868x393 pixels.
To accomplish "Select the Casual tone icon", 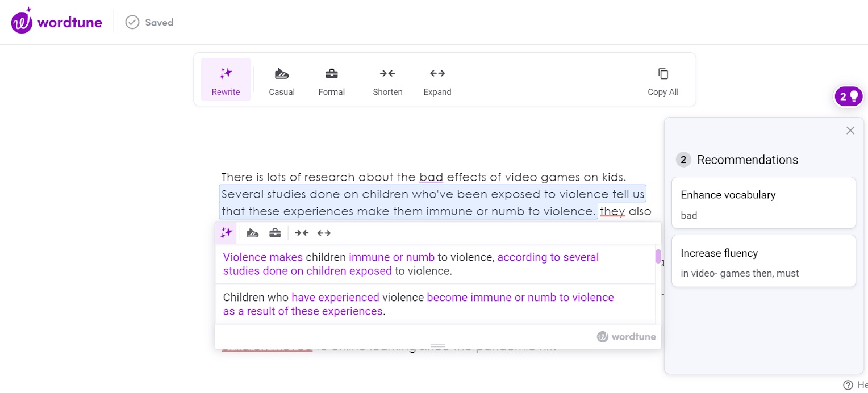I will pos(281,80).
